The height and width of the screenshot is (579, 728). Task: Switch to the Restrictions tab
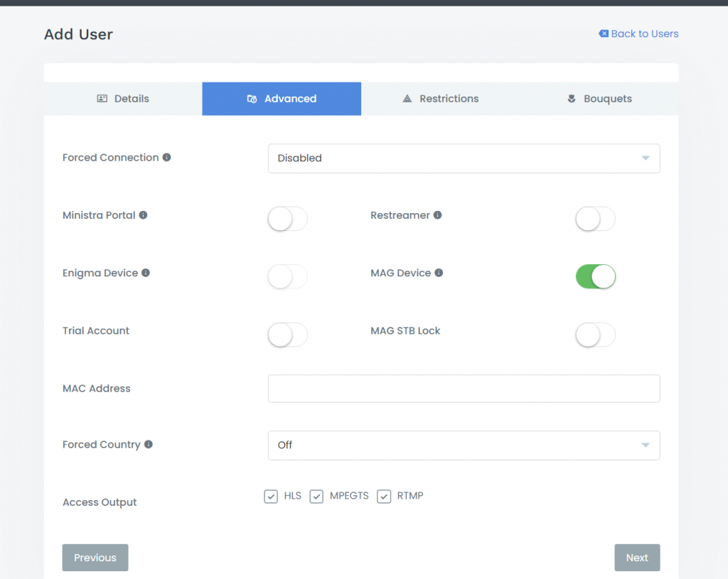point(440,99)
